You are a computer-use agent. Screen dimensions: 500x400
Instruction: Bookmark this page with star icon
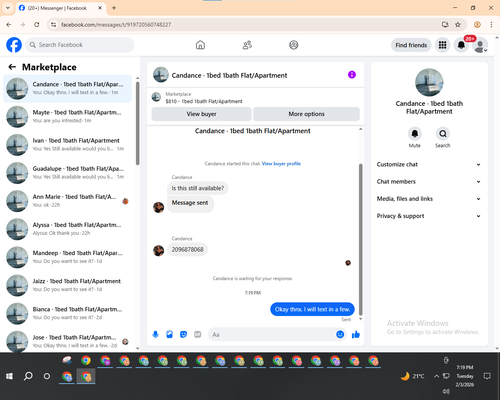tap(458, 25)
